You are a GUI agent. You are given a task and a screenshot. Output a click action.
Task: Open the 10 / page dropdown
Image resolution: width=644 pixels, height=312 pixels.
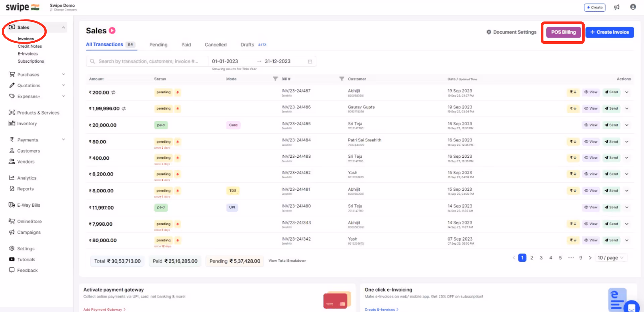point(610,258)
